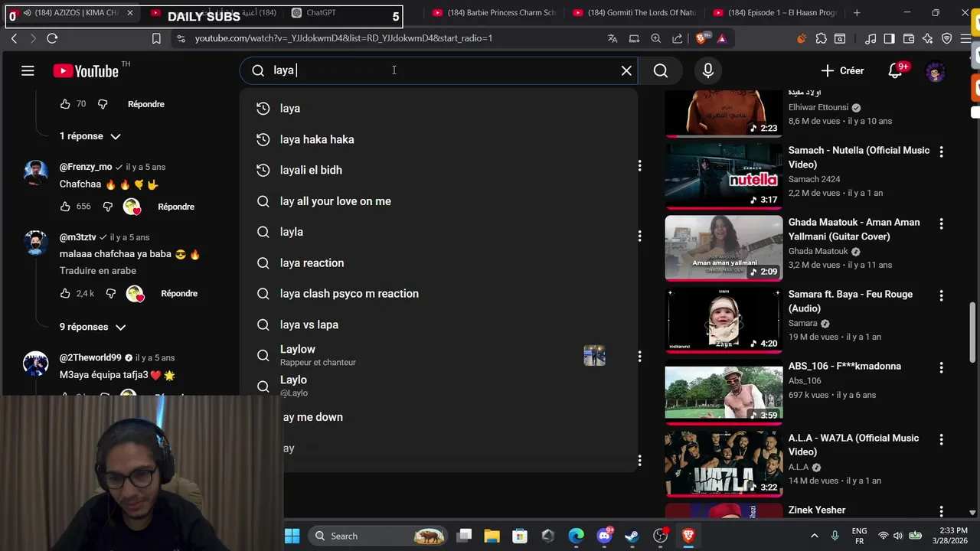Choose the 'laya reaction' suggestion
The width and height of the screenshot is (980, 551).
(x=439, y=262)
